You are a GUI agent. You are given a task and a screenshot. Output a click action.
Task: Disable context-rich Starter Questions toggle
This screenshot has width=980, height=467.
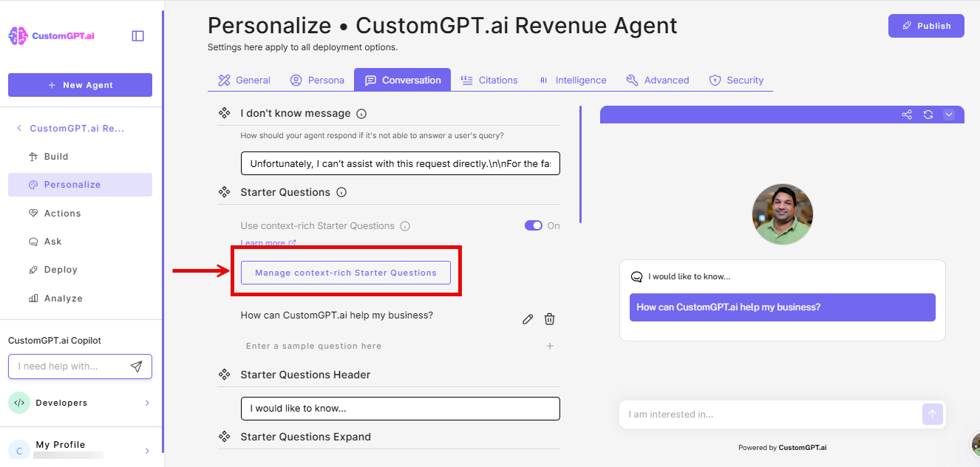[533, 225]
